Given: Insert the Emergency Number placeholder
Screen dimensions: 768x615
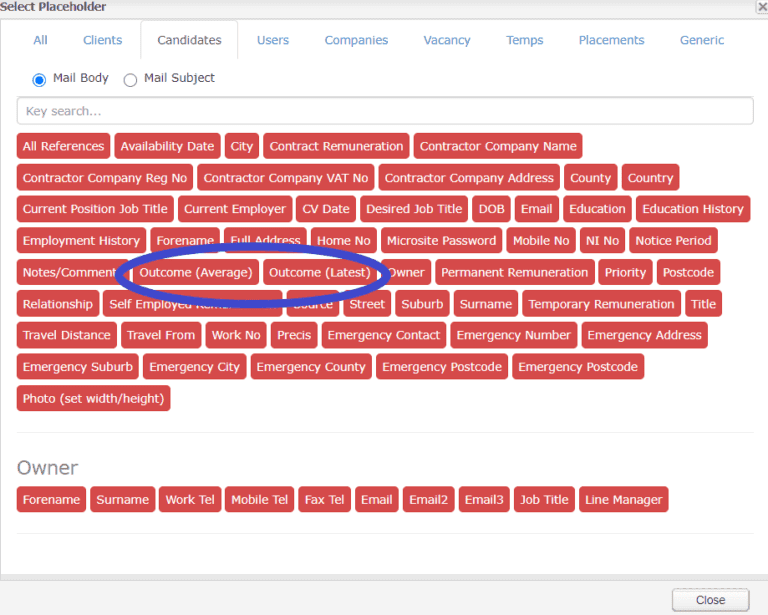Looking at the screenshot, I should pos(513,335).
